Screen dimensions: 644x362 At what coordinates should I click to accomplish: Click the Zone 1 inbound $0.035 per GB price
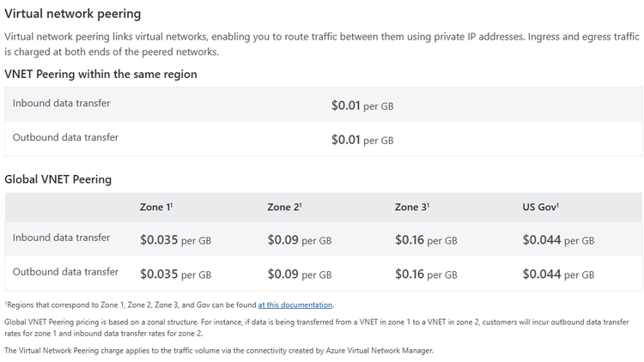tap(175, 240)
